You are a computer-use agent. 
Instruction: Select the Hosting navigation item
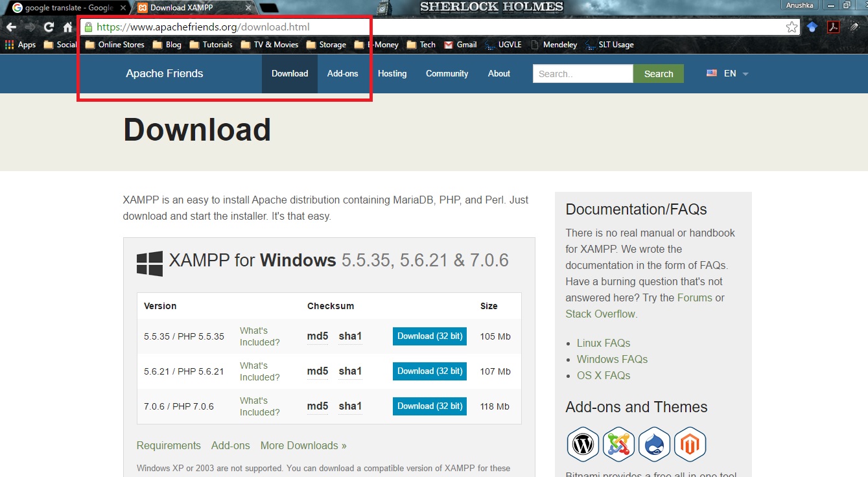click(392, 73)
